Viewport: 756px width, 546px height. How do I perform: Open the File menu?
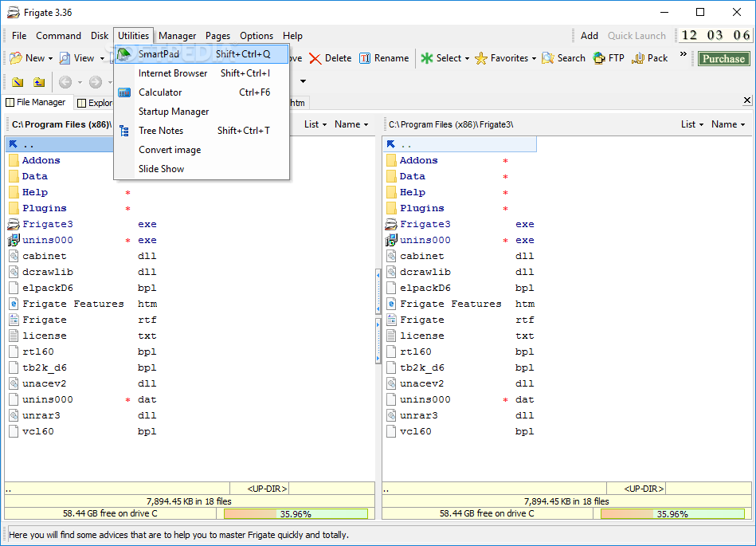click(x=19, y=36)
